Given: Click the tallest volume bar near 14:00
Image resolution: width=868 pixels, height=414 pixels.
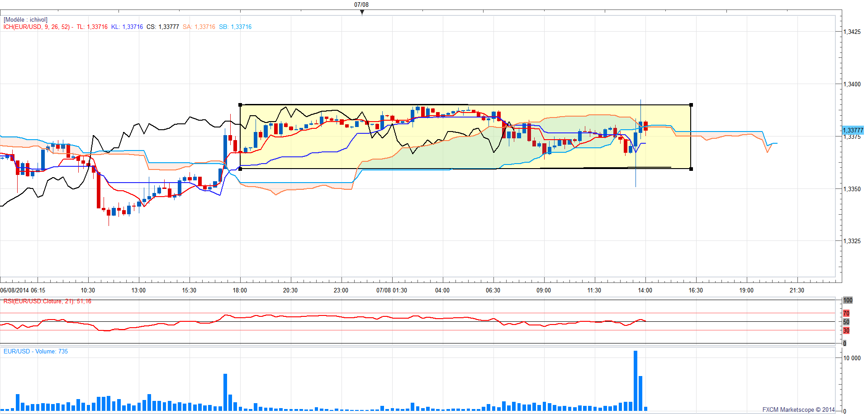Looking at the screenshot, I should 636,381.
